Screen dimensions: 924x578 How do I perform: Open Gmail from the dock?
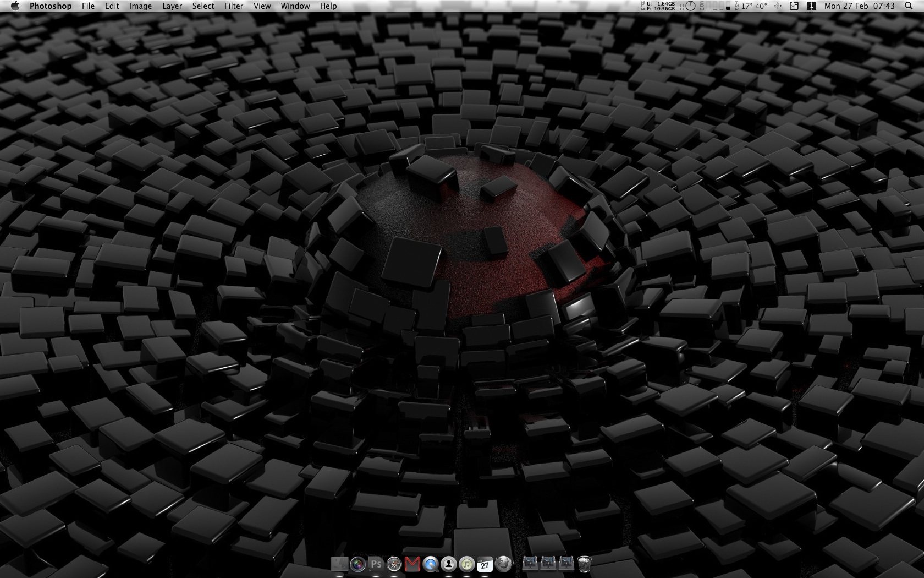(412, 564)
